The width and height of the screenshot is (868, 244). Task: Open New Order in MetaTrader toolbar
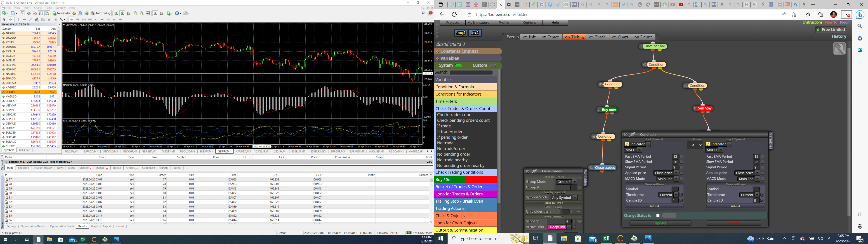61,13
